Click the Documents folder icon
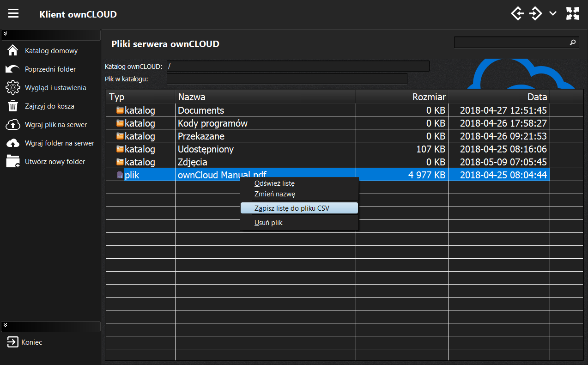This screenshot has width=588, height=365. (120, 110)
